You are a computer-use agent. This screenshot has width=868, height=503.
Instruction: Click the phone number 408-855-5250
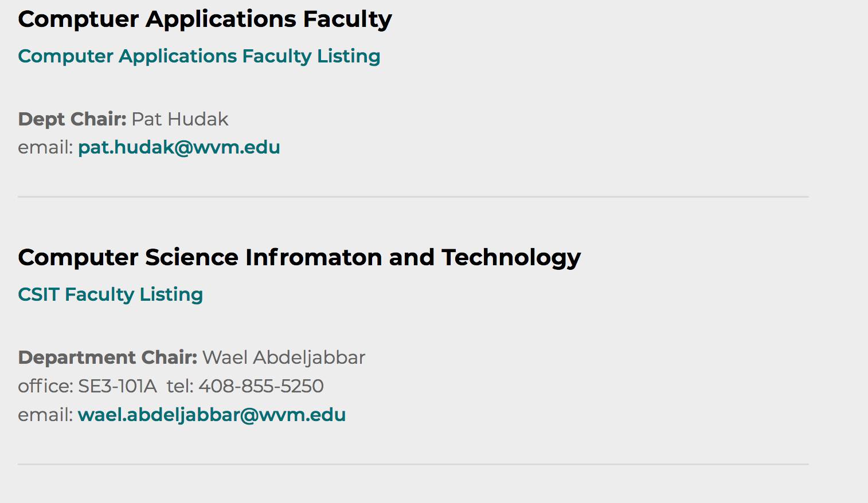point(261,386)
